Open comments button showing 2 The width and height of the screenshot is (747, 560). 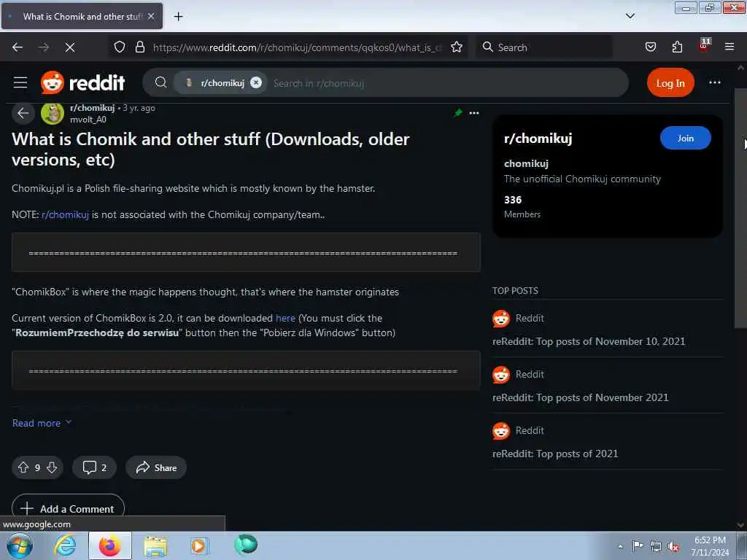click(94, 467)
